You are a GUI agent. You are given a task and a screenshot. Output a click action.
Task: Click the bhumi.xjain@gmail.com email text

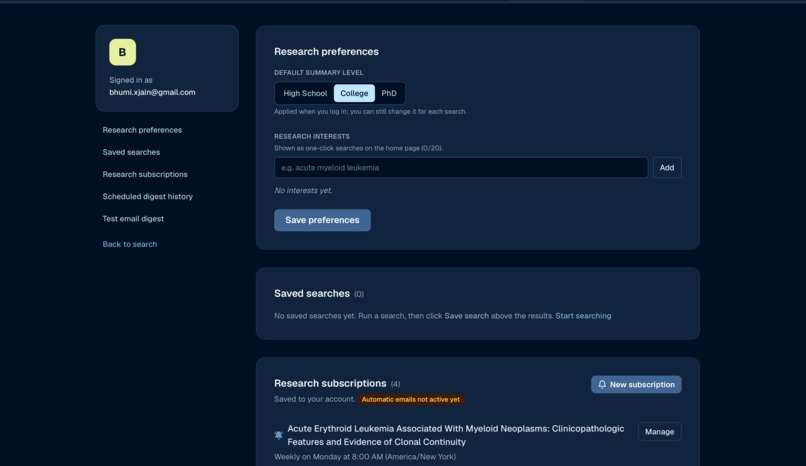click(x=152, y=92)
